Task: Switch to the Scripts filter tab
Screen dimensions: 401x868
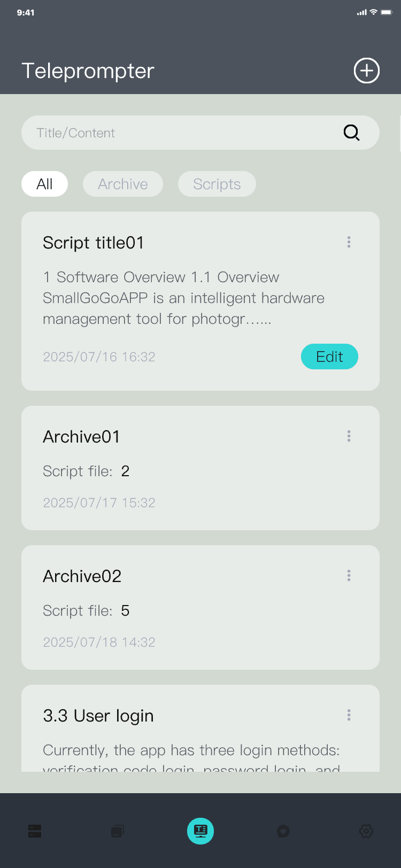Action: coord(217,184)
